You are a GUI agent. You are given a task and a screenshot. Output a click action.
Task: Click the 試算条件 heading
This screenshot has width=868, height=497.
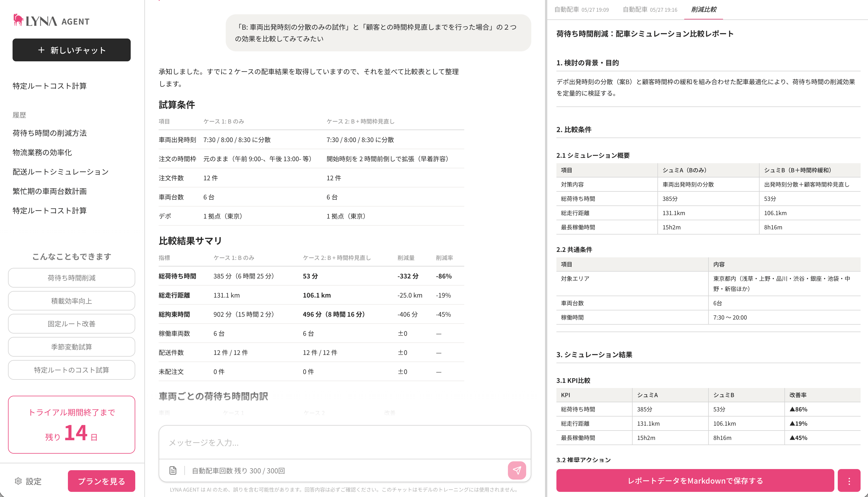click(x=177, y=104)
